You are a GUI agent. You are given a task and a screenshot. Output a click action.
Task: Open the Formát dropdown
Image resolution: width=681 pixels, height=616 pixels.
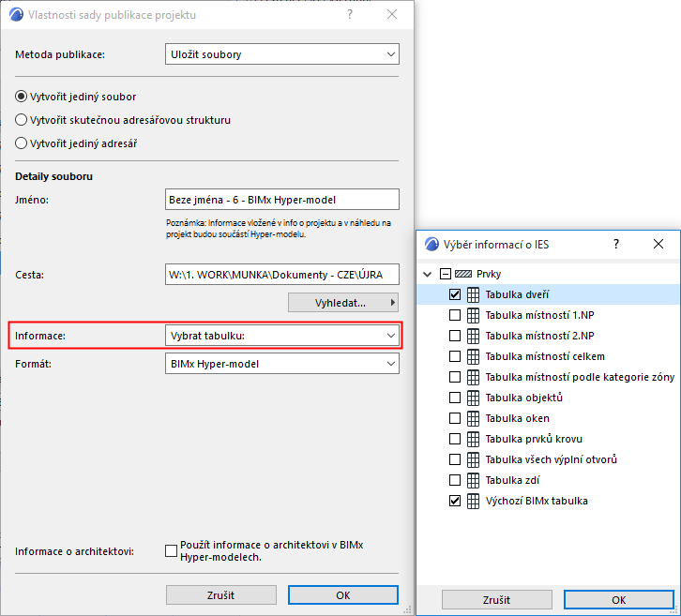281,364
